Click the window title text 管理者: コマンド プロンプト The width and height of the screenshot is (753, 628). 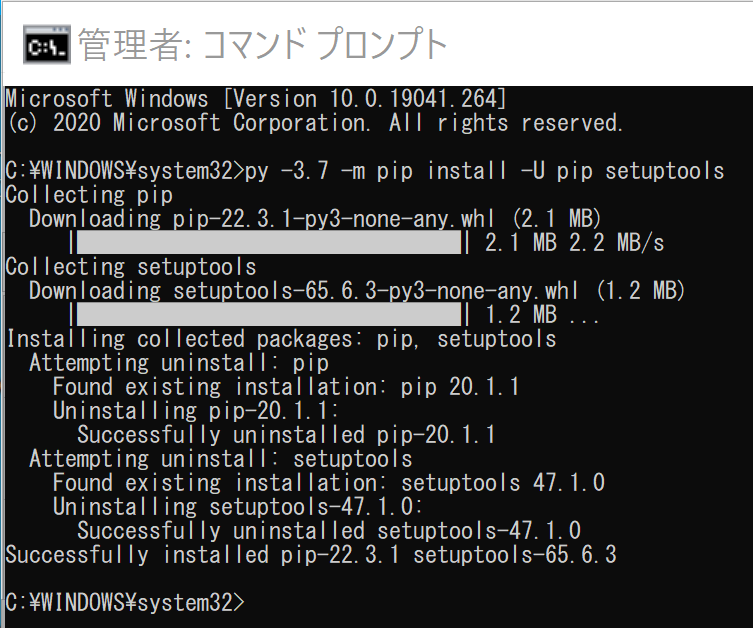262,45
